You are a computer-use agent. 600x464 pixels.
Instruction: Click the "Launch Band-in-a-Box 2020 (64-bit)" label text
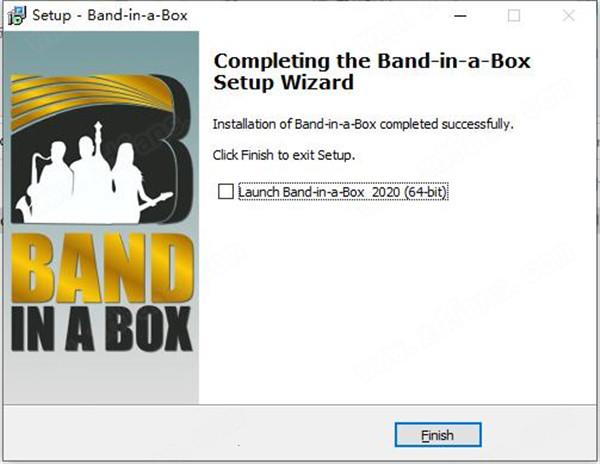tap(342, 192)
